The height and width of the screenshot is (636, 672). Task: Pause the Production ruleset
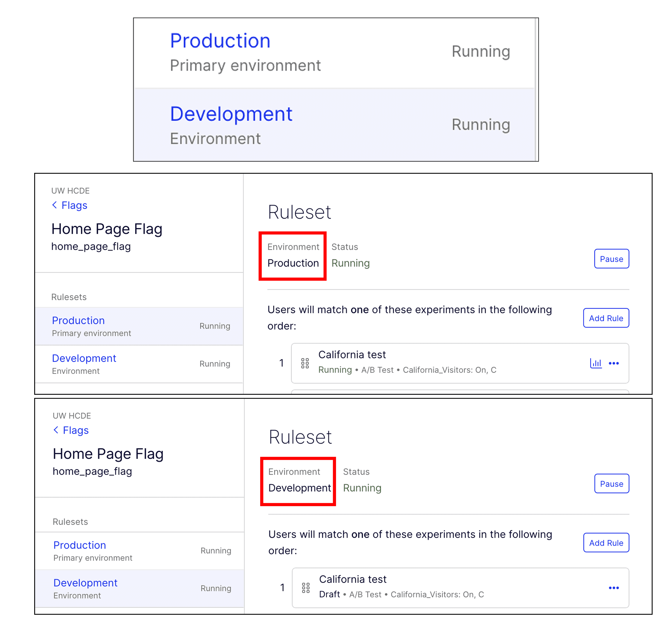coord(611,259)
